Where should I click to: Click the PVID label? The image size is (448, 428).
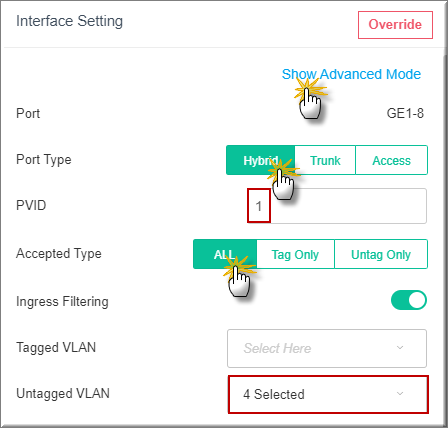[x=31, y=205]
